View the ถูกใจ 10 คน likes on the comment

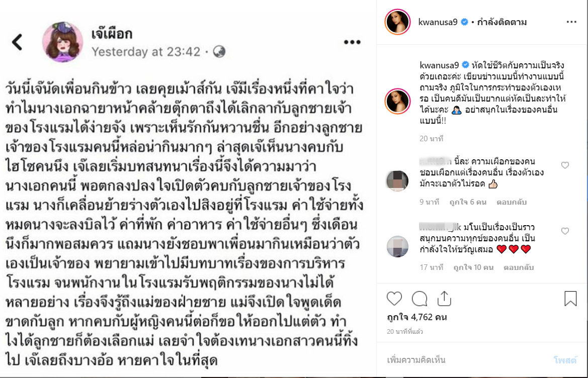pyautogui.click(x=473, y=267)
